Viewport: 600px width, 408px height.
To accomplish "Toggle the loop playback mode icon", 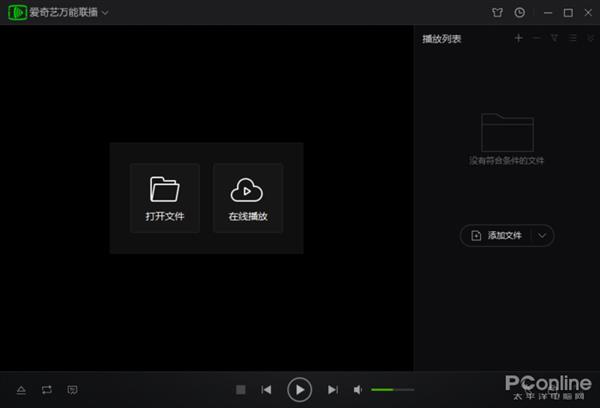I will click(47, 389).
